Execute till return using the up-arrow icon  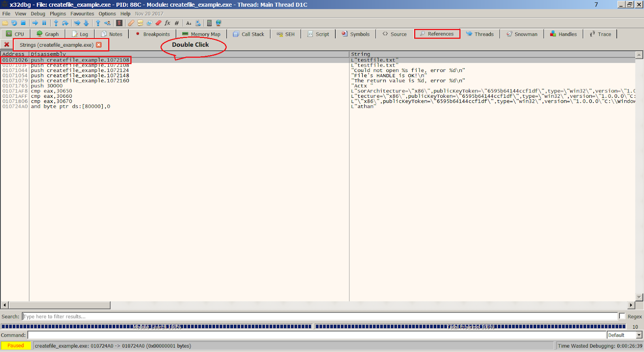click(98, 23)
